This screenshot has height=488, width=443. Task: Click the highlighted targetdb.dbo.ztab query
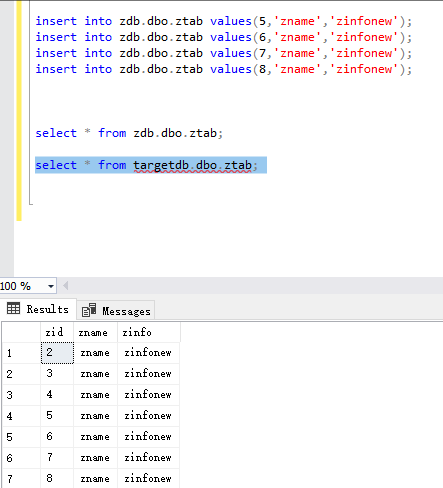[x=151, y=165]
